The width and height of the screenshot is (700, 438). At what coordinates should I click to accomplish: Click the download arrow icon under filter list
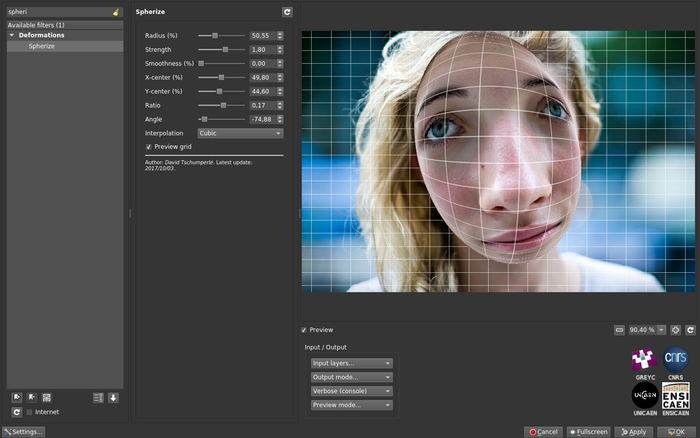(113, 397)
